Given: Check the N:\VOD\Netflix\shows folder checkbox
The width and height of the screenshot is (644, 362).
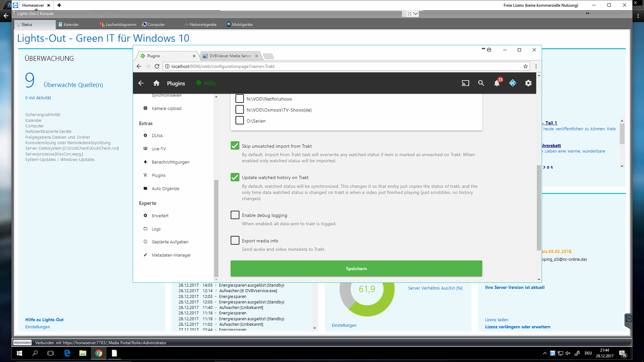Looking at the screenshot, I should (239, 99).
